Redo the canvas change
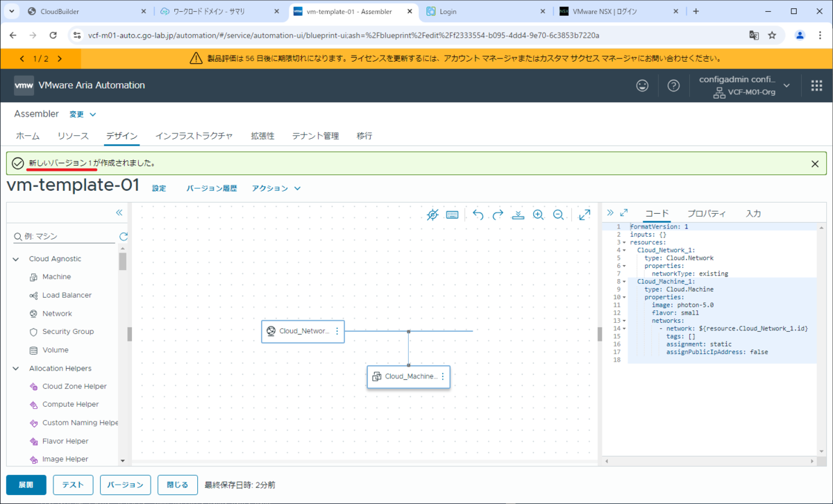Viewport: 833px width, 504px height. coord(498,215)
